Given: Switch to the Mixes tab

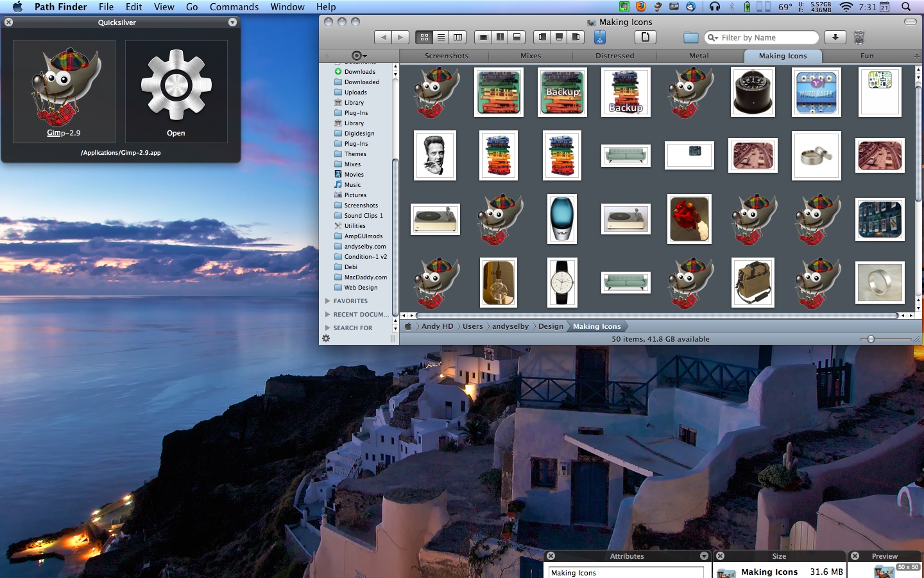Looking at the screenshot, I should point(531,56).
